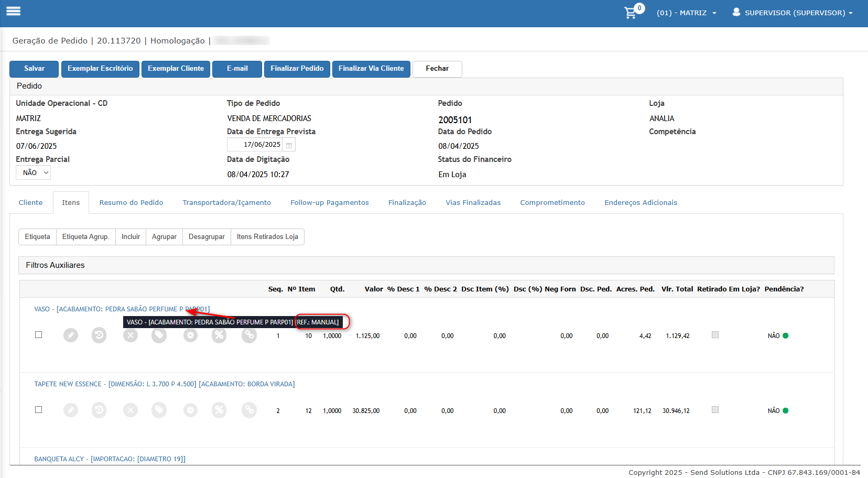
Task: Click the history icon in TAPETE row
Action: coord(99,410)
